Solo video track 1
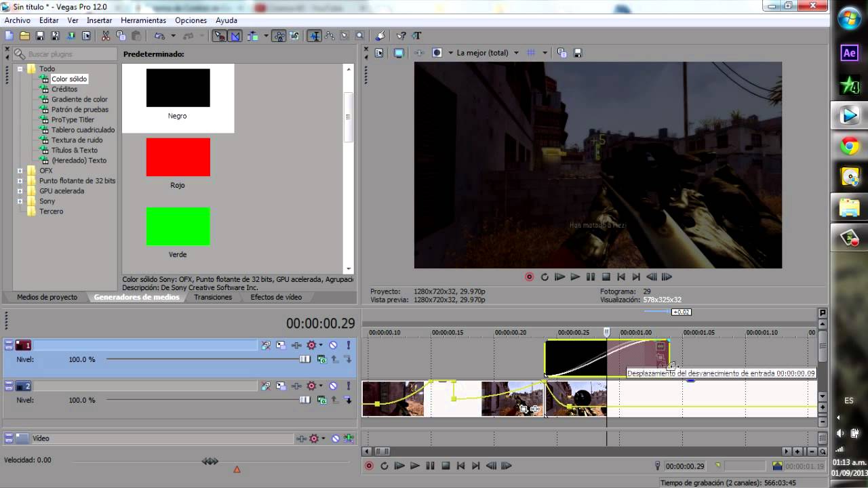Screen dimensions: 868x488 coord(349,345)
